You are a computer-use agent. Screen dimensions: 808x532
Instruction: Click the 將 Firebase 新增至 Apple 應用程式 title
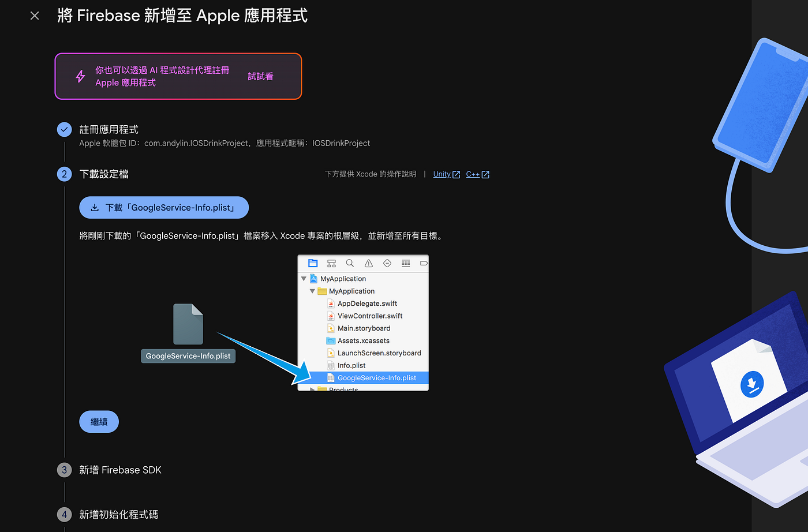coord(182,16)
